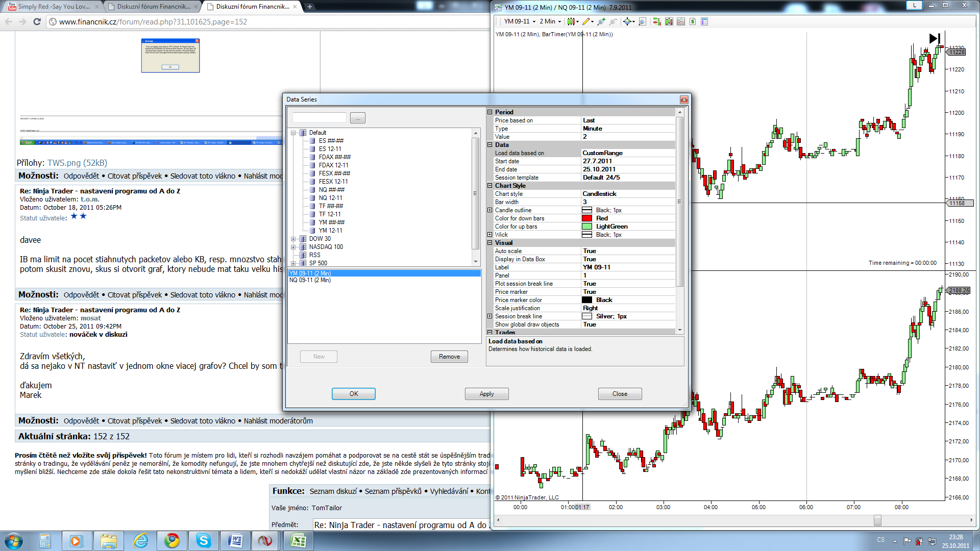The image size is (980, 551).
Task: Click the Strategies dollar sign icon
Action: tap(693, 21)
